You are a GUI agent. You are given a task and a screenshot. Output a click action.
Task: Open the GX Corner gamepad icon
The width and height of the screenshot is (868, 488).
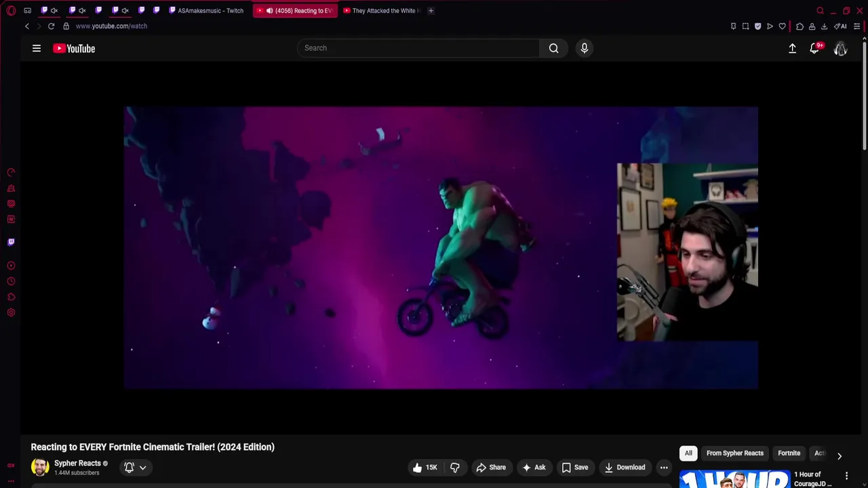click(x=27, y=11)
